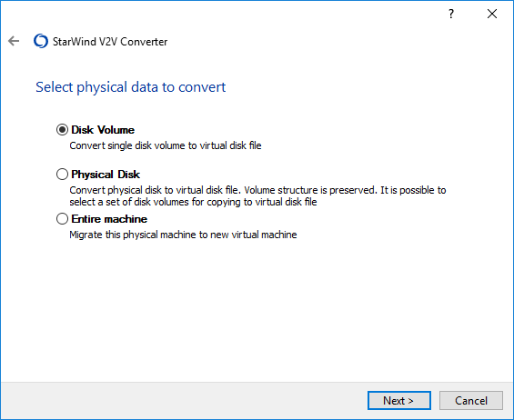514x420 pixels.
Task: Proceed with the Next > button
Action: (x=399, y=400)
